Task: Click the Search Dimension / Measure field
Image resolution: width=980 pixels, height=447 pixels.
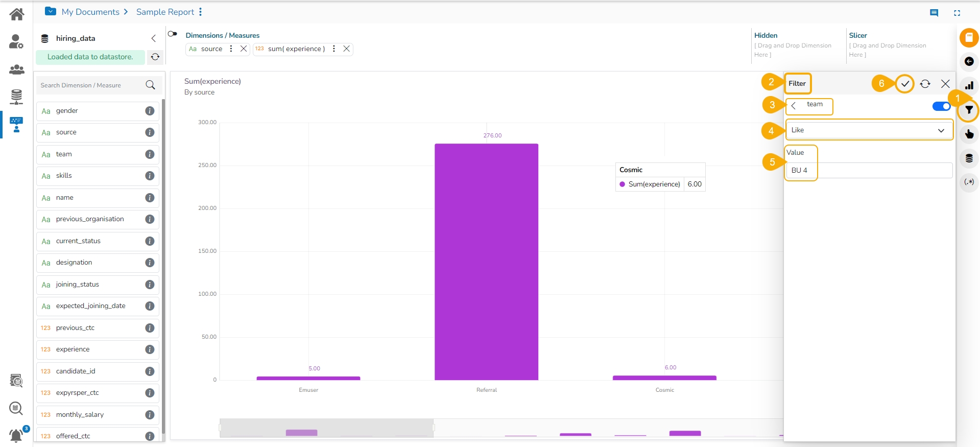Action: click(x=92, y=85)
